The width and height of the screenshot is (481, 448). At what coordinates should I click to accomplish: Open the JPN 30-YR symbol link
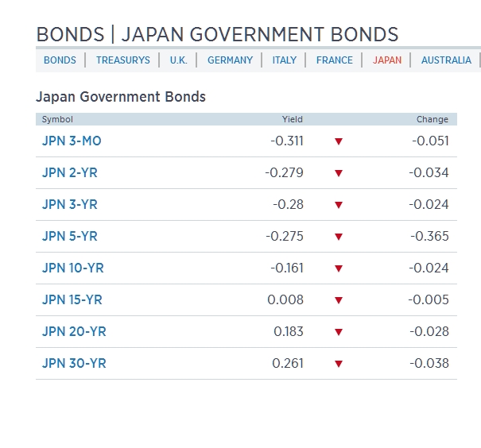click(73, 364)
